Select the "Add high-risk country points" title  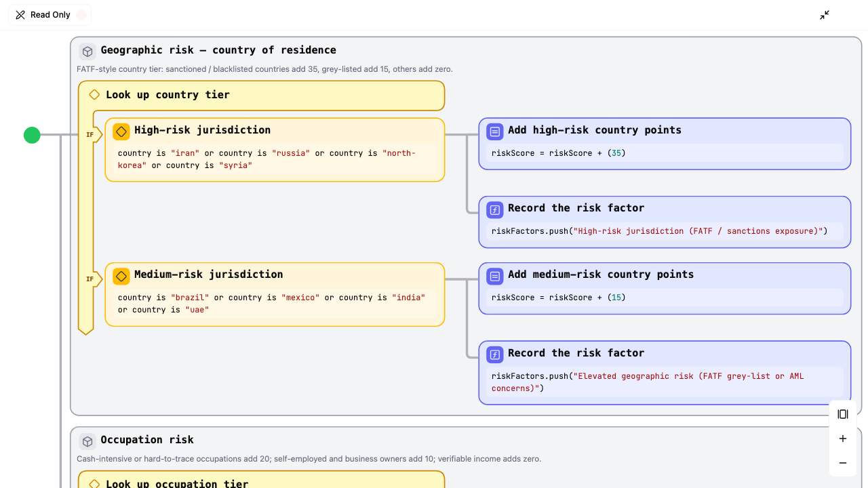[595, 130]
